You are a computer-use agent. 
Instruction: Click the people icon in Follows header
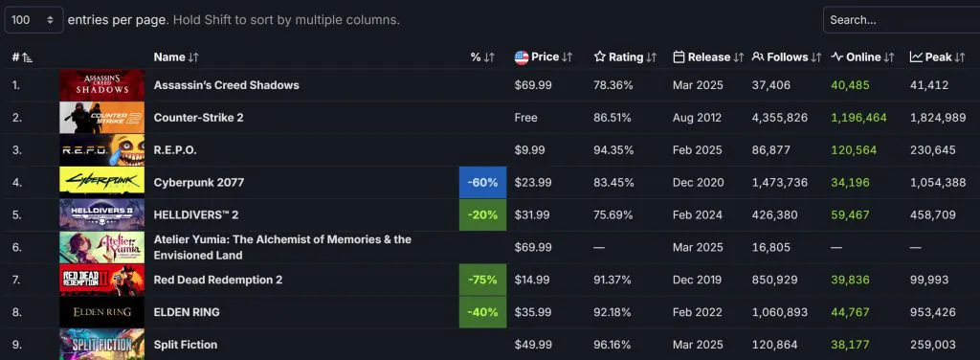(758, 56)
